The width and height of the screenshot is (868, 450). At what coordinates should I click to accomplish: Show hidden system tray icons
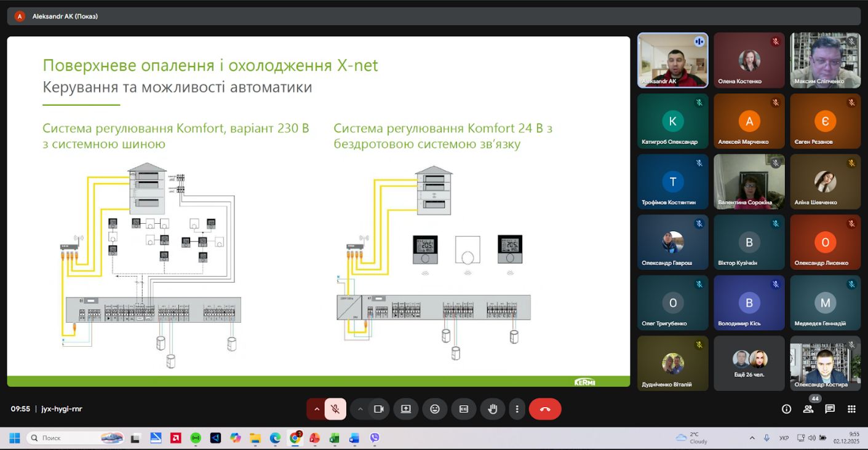752,438
